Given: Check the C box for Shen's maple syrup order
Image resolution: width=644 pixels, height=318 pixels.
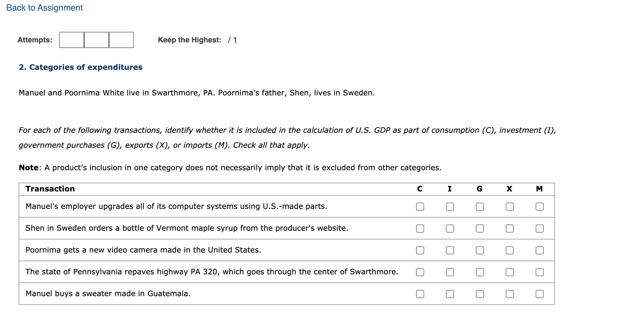Looking at the screenshot, I should click(x=420, y=228).
